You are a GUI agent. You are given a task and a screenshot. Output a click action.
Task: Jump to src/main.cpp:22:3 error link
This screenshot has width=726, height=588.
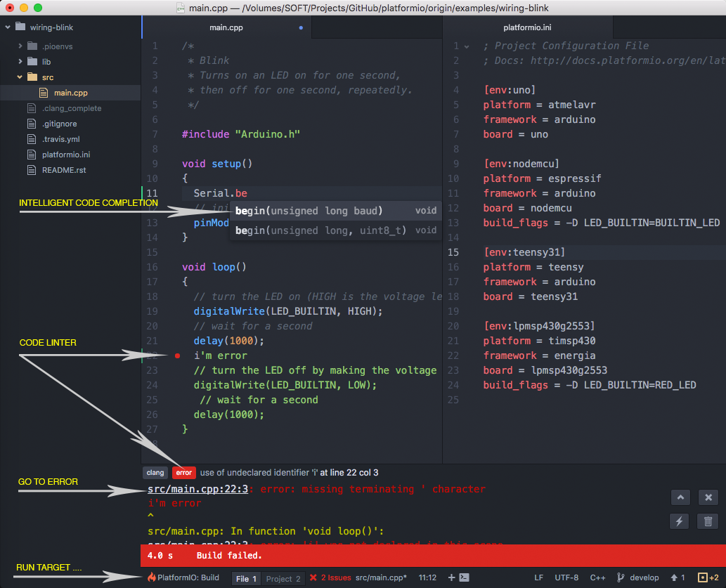[197, 489]
